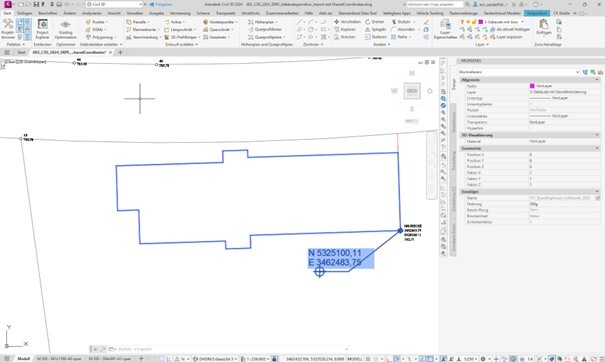Viewport: 605px width, 362px height.
Task: Expand the Zeichnen panel
Action: tap(313, 44)
